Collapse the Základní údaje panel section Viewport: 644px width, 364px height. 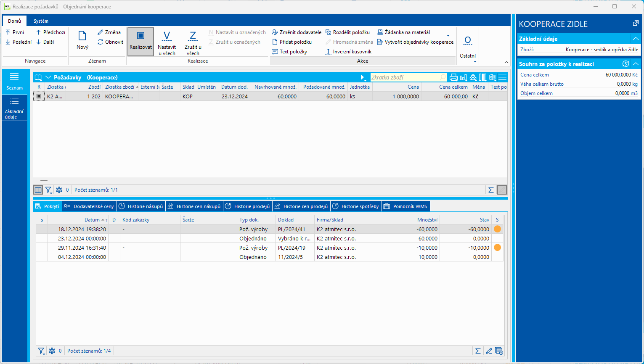636,39
